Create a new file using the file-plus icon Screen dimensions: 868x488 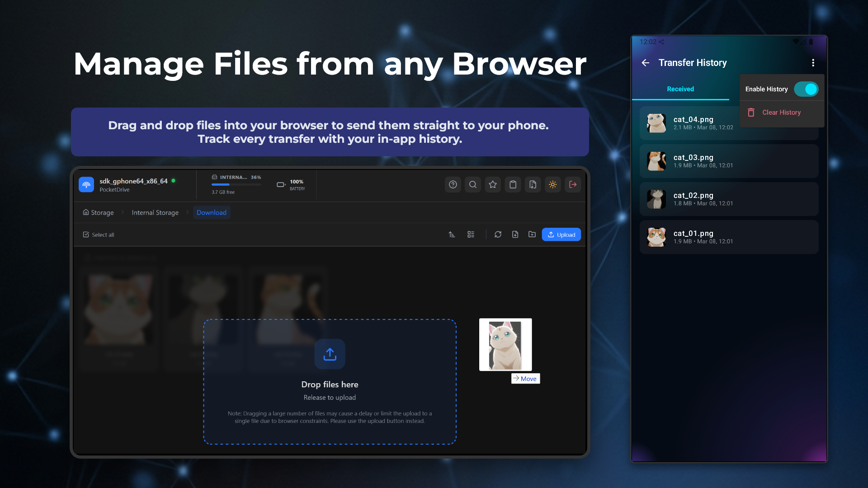pyautogui.click(x=515, y=235)
